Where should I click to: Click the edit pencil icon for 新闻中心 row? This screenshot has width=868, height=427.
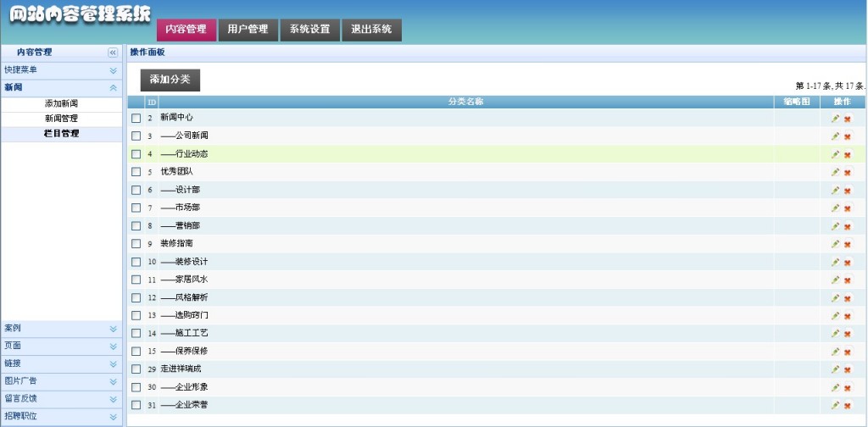tap(835, 119)
